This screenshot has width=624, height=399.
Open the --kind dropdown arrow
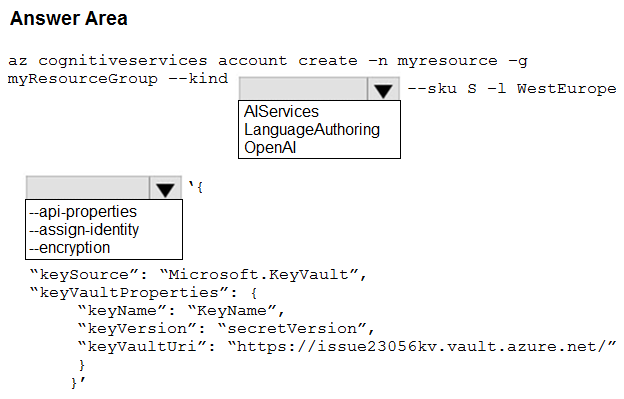pos(383,89)
